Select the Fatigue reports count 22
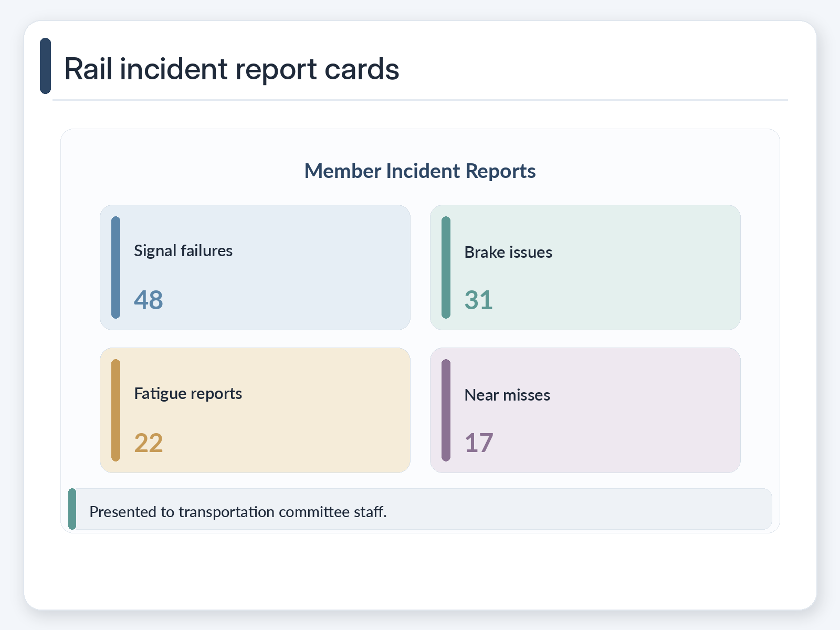Screen dimensions: 840x630 [x=149, y=443]
